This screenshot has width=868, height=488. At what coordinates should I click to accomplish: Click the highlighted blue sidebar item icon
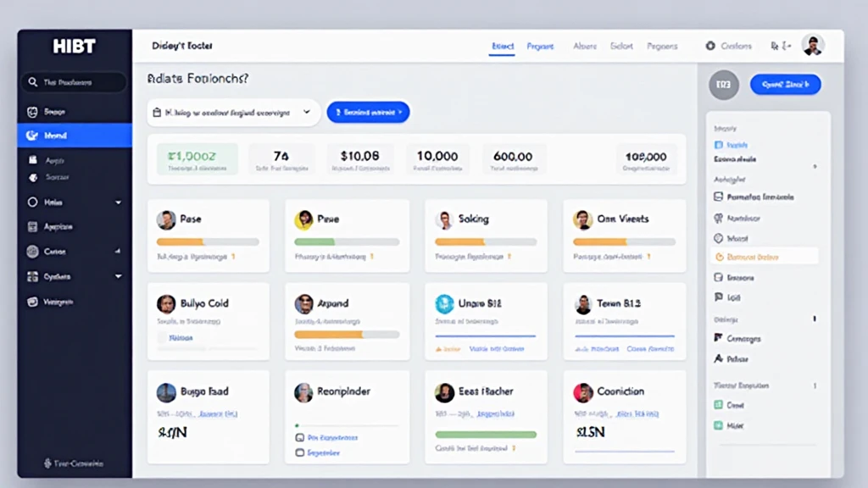pos(33,136)
